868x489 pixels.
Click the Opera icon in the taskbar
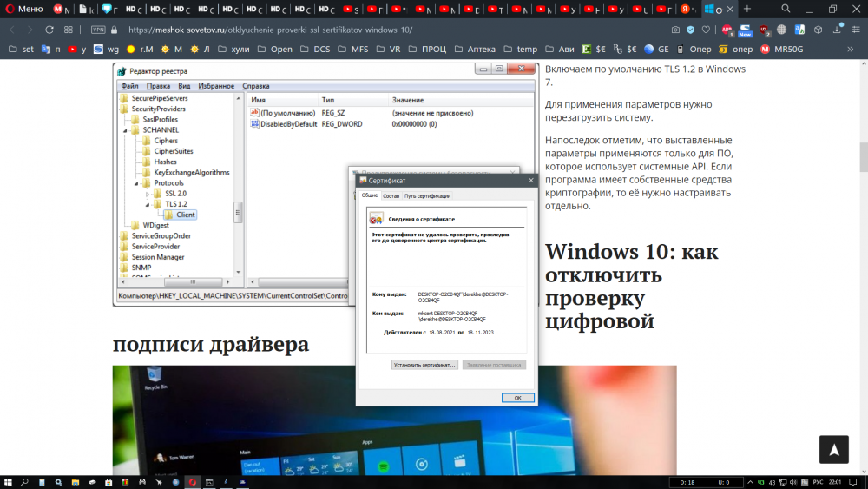click(192, 482)
